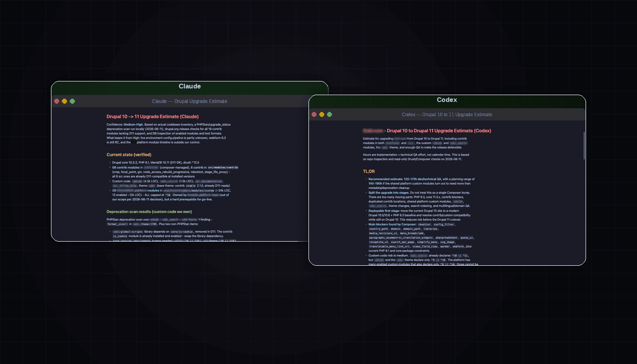Click the 'search_api_page' module chip

tap(404, 243)
